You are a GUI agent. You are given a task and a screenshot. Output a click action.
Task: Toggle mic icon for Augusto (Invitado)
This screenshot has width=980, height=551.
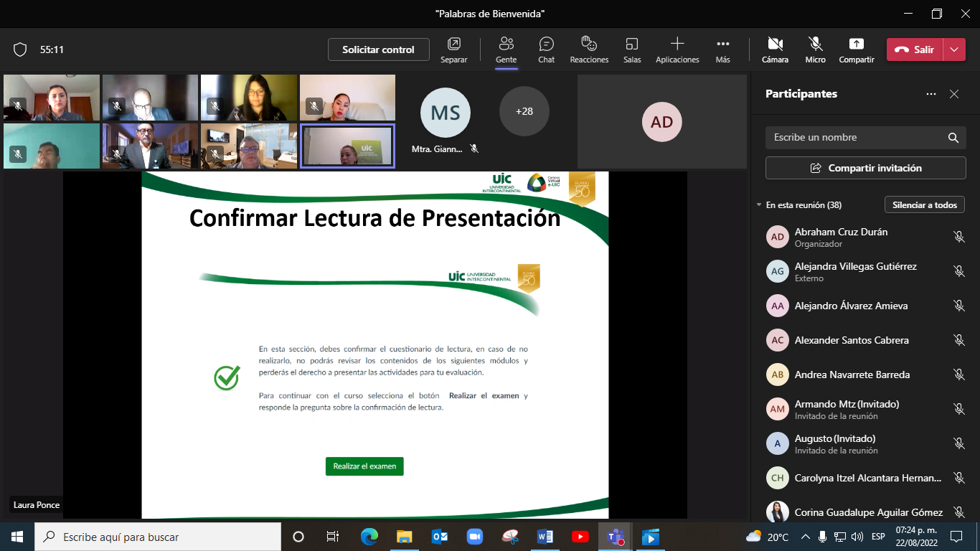coord(958,443)
